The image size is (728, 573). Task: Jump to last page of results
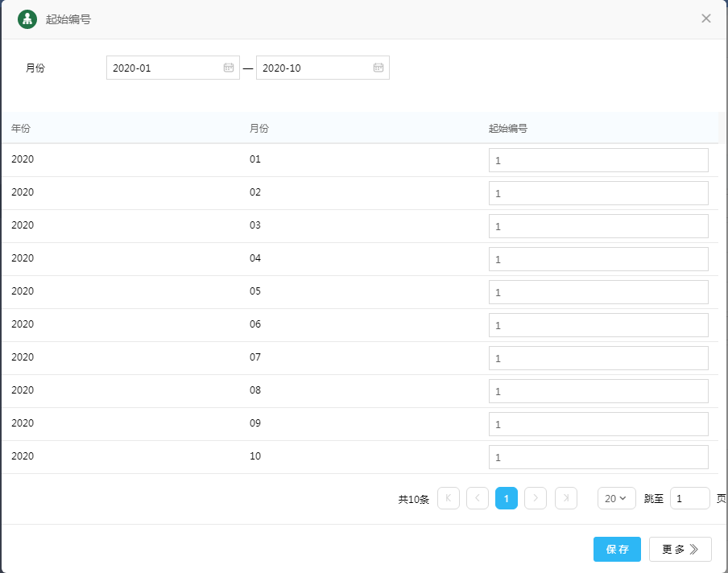pos(566,499)
